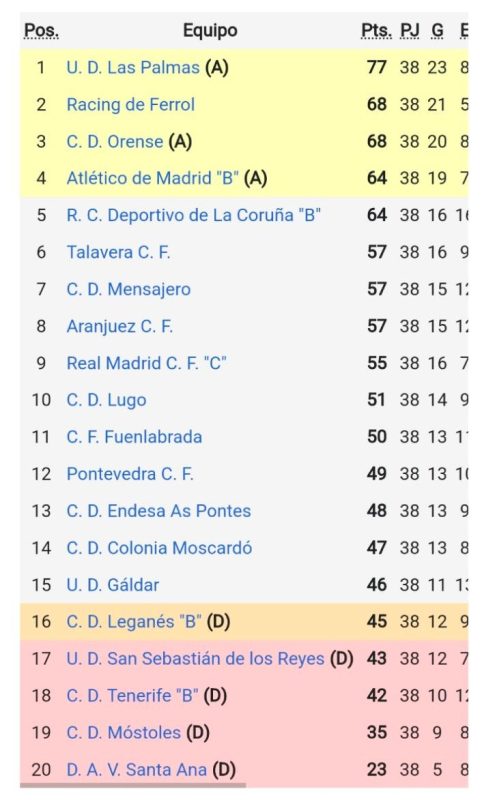Follow the C. D. Orense link

(115, 141)
